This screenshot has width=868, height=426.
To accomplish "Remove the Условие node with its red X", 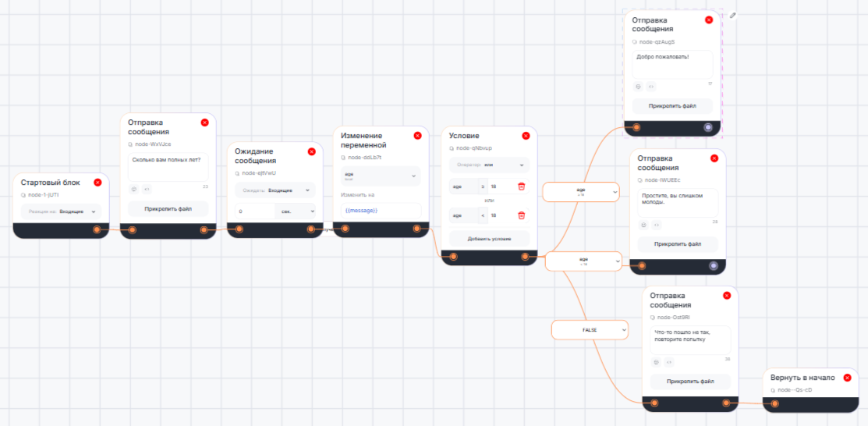I will click(x=526, y=136).
